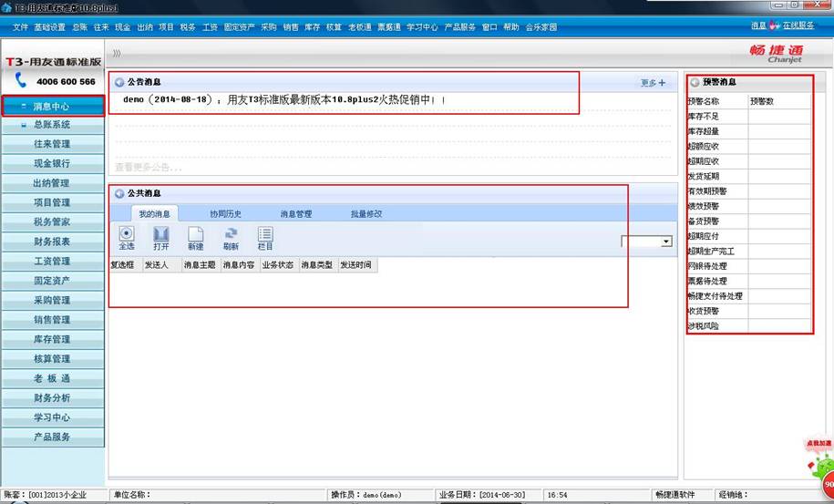
Task: Collapse the 预警消息 panel header icon
Action: pyautogui.click(x=695, y=82)
